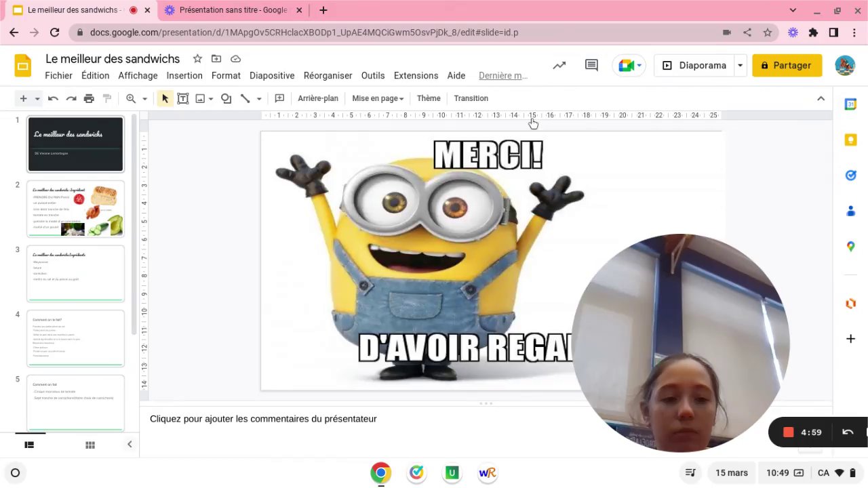Collapse the slide filmstrip panel
Image resolution: width=868 pixels, height=488 pixels.
[x=130, y=445]
